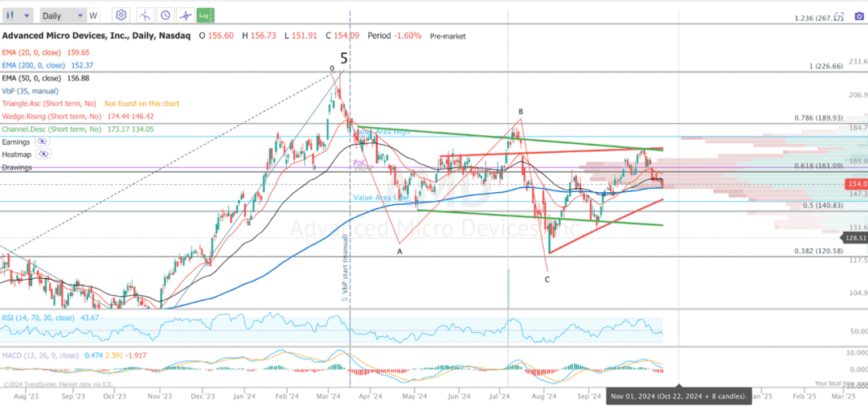This screenshot has width=868, height=406.
Task: Click the Drawings legend label
Action: (x=17, y=167)
